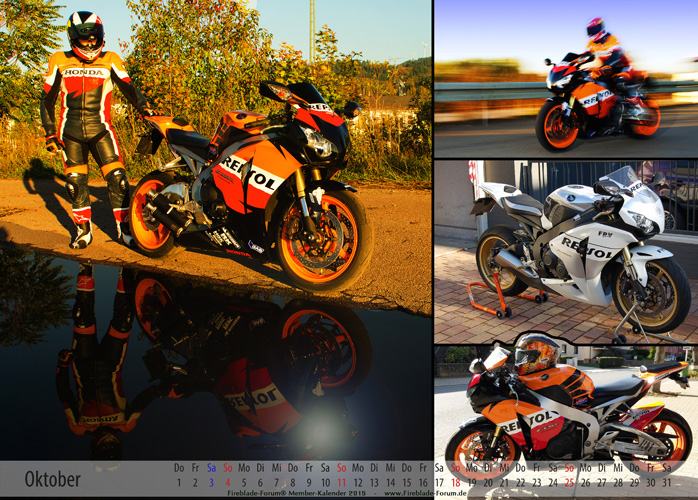The image size is (698, 500).
Task: Click 'Fireblade-Forum® Member-Kalender 2015' footer text
Action: coord(296,493)
